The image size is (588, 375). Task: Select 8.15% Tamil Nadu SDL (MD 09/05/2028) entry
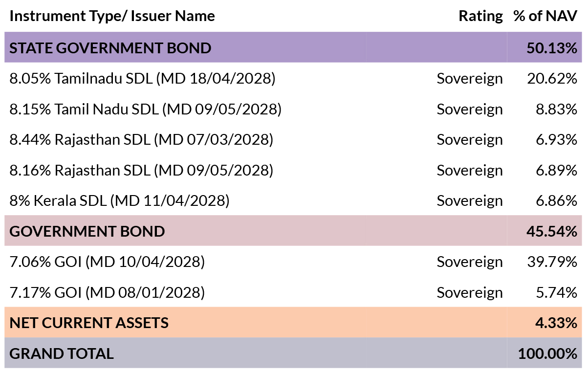coord(146,109)
